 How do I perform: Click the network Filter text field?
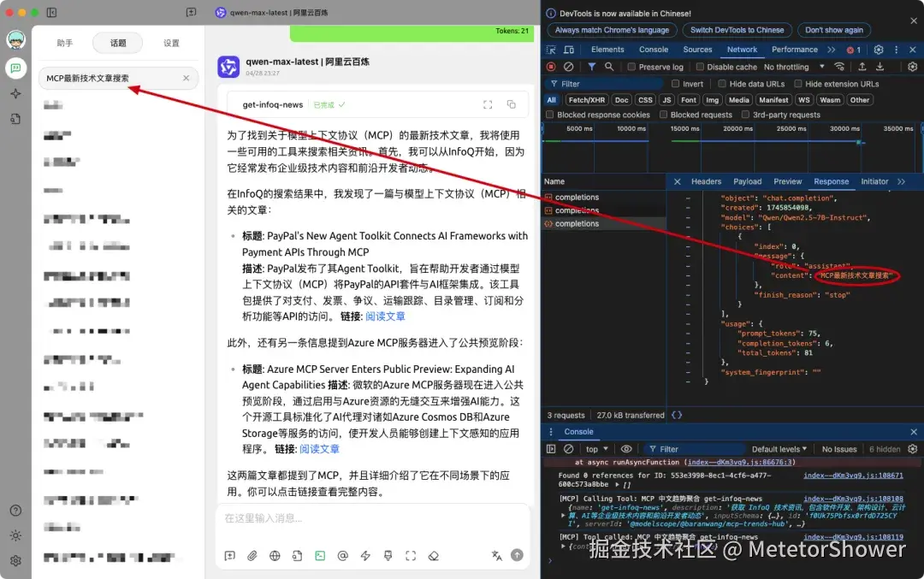(x=605, y=84)
